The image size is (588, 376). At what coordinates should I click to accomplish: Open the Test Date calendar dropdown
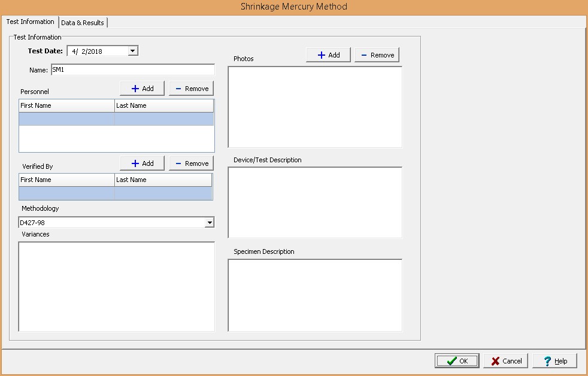click(133, 51)
